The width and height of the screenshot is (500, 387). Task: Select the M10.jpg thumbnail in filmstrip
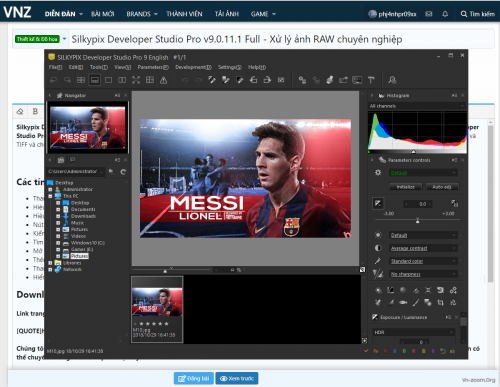(157, 309)
